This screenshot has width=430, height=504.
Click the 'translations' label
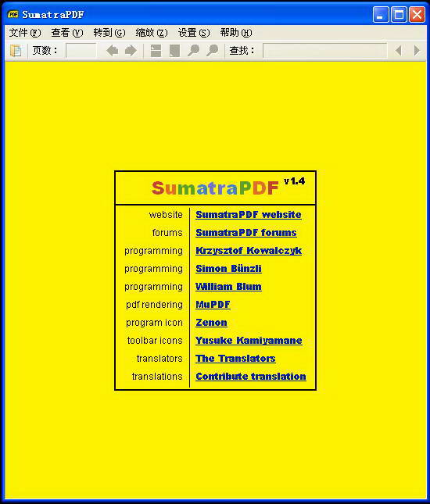pos(157,377)
